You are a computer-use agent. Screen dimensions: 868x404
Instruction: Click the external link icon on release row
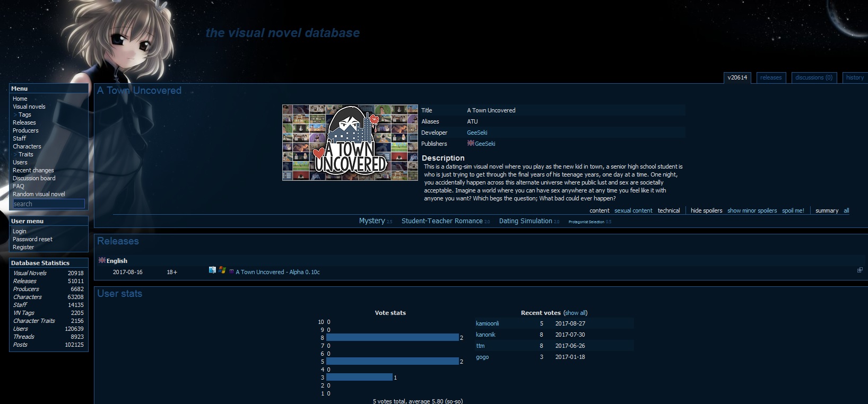click(x=860, y=270)
